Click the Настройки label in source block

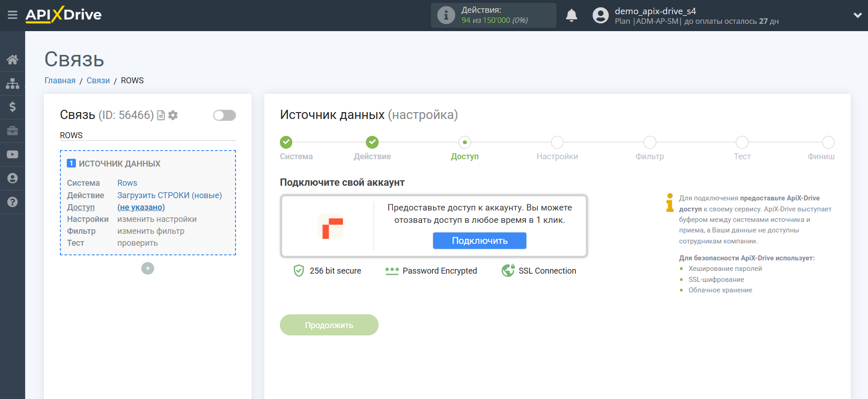coord(88,219)
